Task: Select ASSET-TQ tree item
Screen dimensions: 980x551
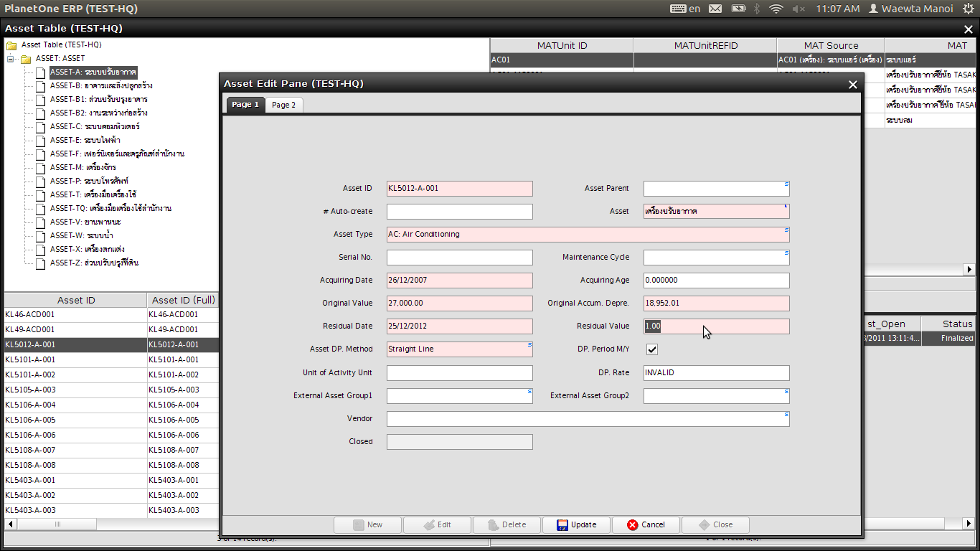Action: [110, 209]
